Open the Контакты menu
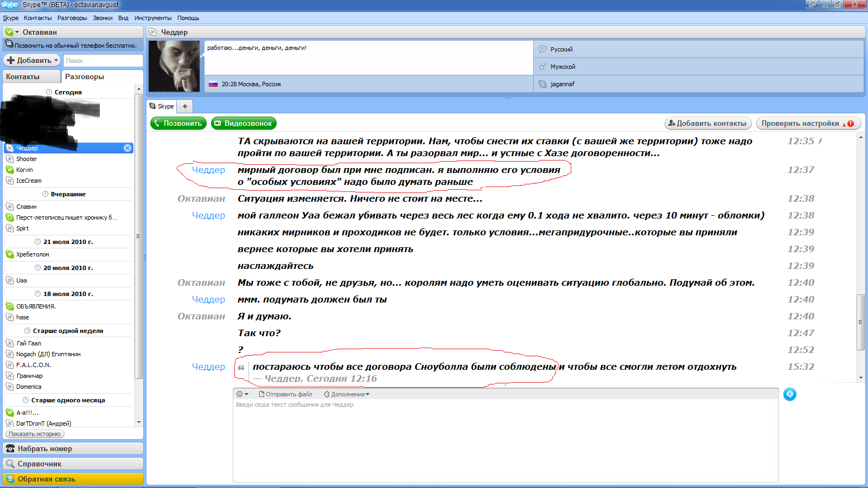The width and height of the screenshot is (868, 488). coord(37,18)
